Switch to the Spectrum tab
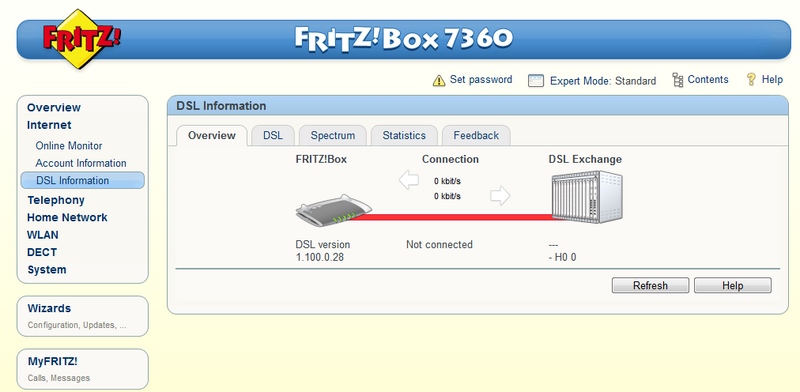800x392 pixels. click(x=333, y=135)
